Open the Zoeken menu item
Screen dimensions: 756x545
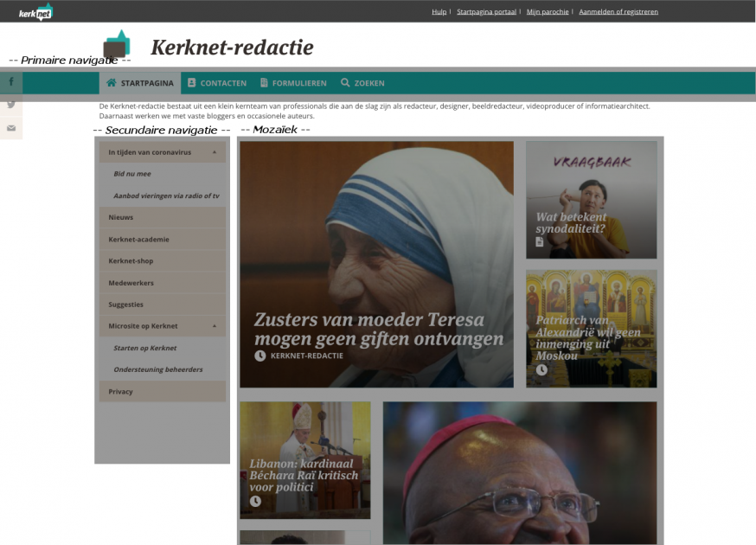(x=362, y=83)
